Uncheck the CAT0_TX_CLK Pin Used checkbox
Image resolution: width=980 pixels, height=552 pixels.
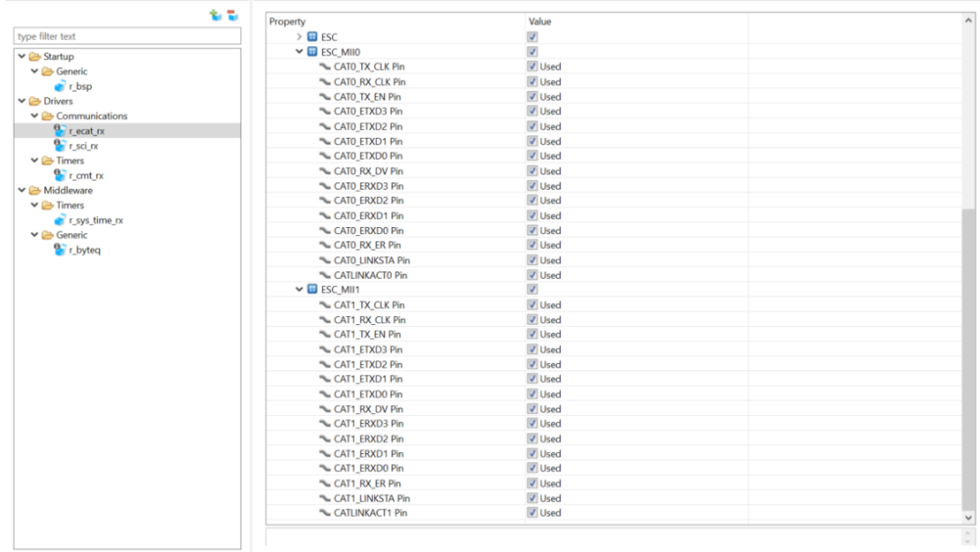[533, 66]
